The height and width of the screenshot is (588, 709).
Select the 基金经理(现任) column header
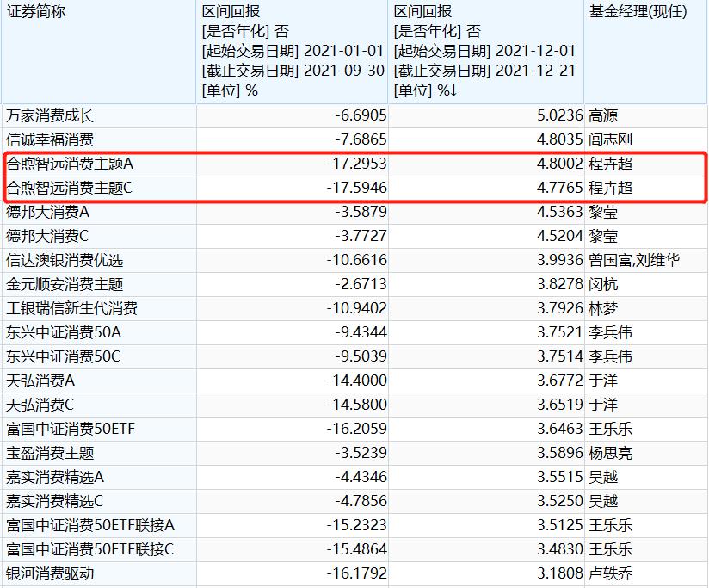pos(638,11)
